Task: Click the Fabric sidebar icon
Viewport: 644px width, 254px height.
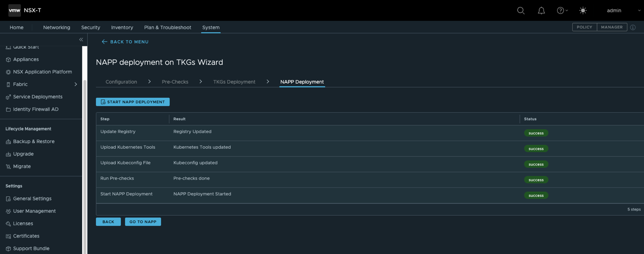Action: pos(8,85)
